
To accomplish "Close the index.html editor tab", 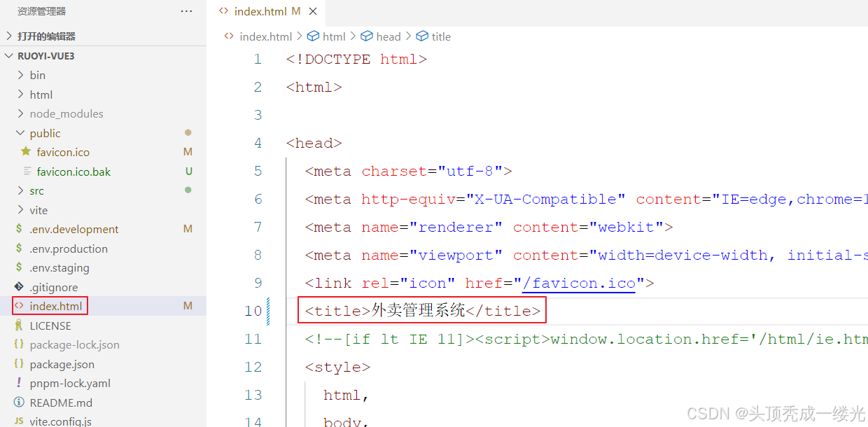I will point(313,11).
